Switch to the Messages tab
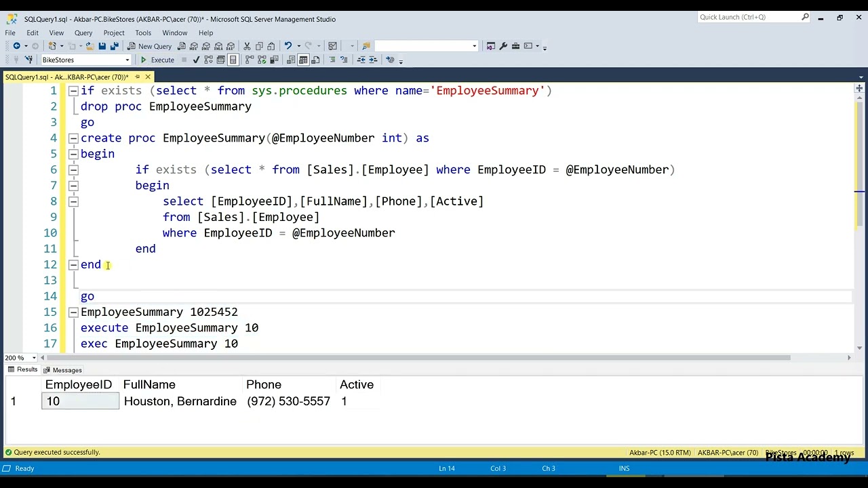 [62, 370]
